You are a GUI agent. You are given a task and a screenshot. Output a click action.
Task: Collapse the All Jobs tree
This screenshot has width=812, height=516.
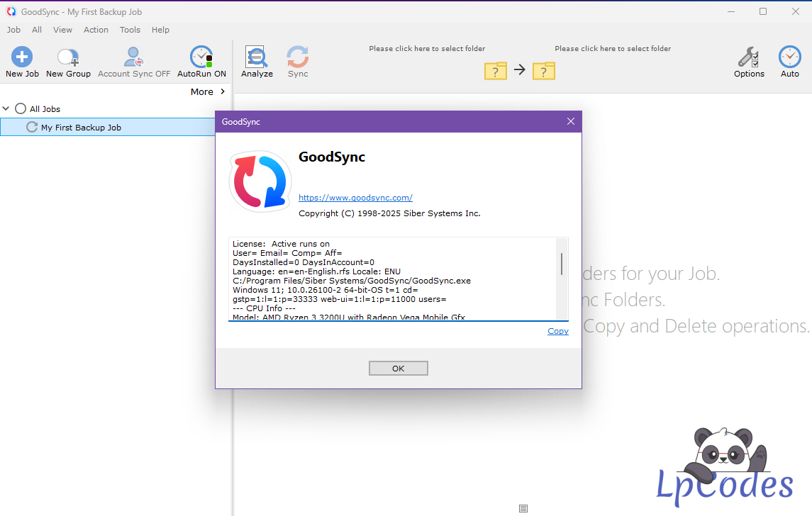click(x=6, y=108)
